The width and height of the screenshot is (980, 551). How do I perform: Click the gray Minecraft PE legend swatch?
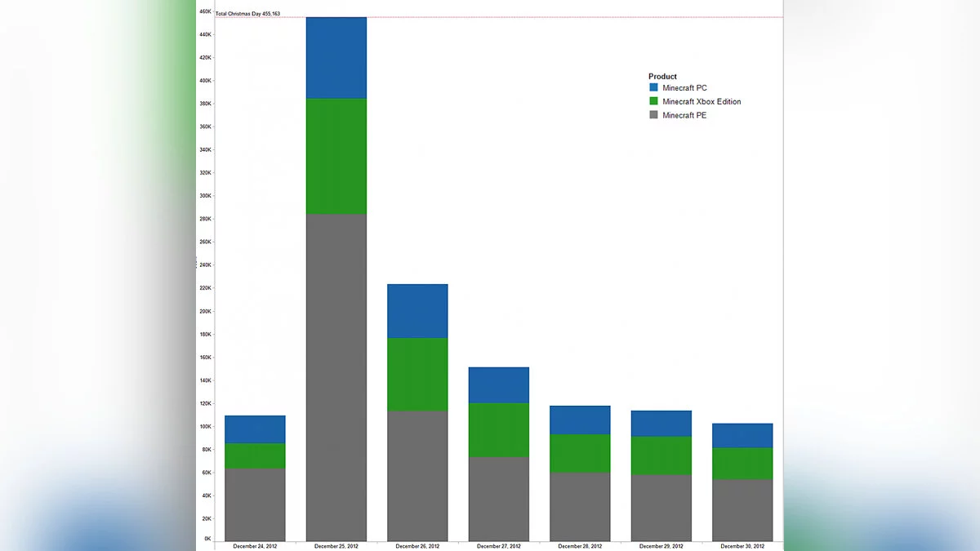point(653,115)
